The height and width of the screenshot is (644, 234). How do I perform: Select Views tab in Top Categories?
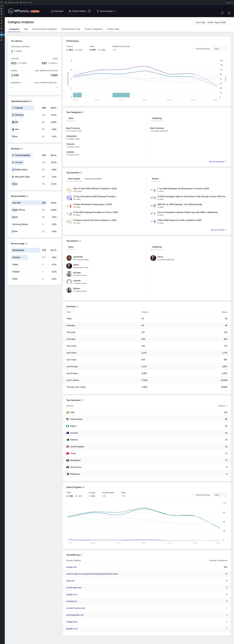tap(71, 118)
